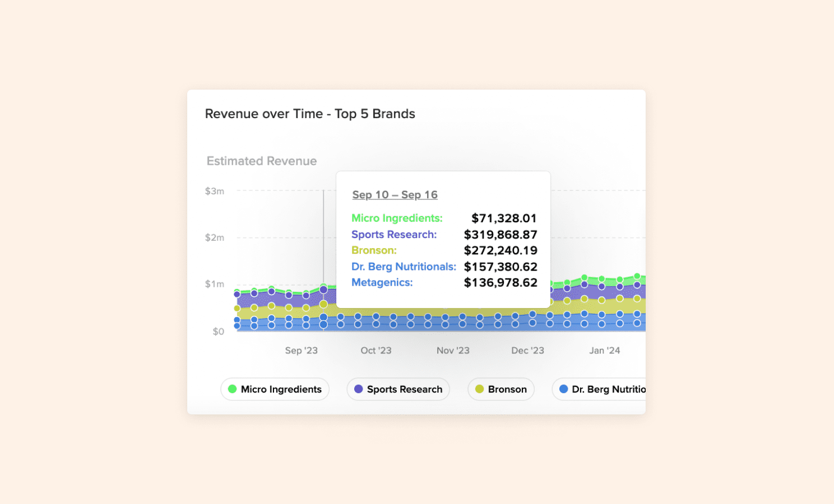
Task: Click the 'Sep 10 – Sep 16' tooltip date
Action: (x=395, y=195)
